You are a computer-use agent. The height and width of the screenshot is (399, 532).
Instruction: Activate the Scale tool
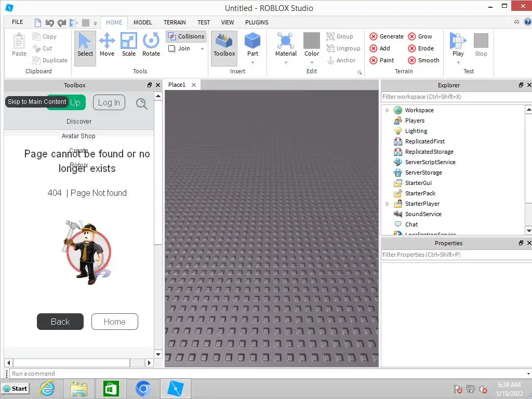pyautogui.click(x=129, y=45)
